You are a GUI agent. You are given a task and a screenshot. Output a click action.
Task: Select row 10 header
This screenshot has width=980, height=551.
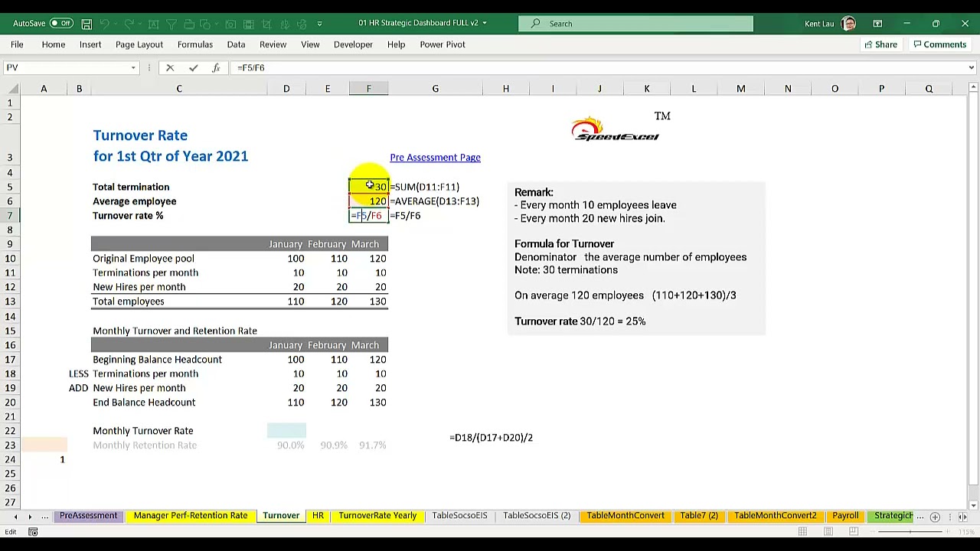pyautogui.click(x=10, y=259)
